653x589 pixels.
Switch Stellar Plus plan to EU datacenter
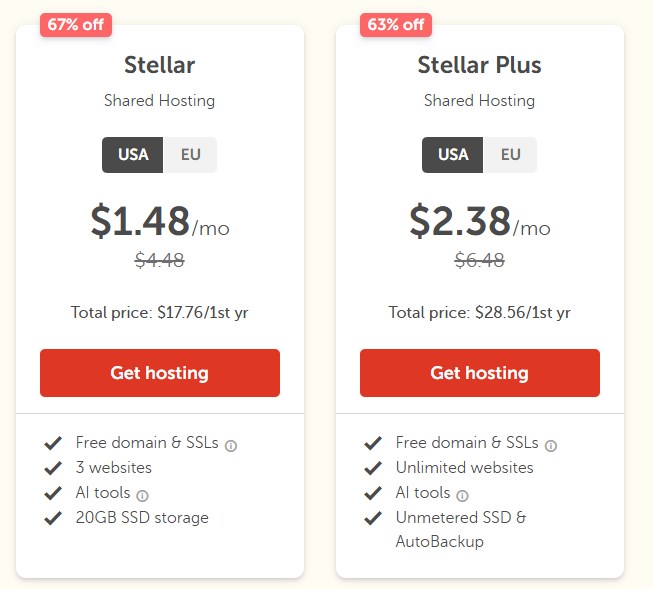[x=510, y=155]
